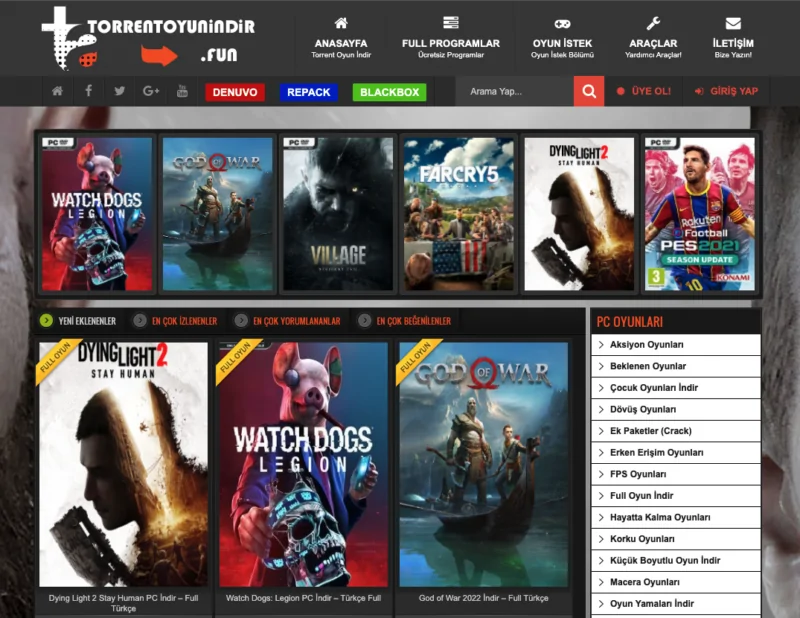Open the Facebook icon link
Screen dimensions: 800x618
(88, 91)
